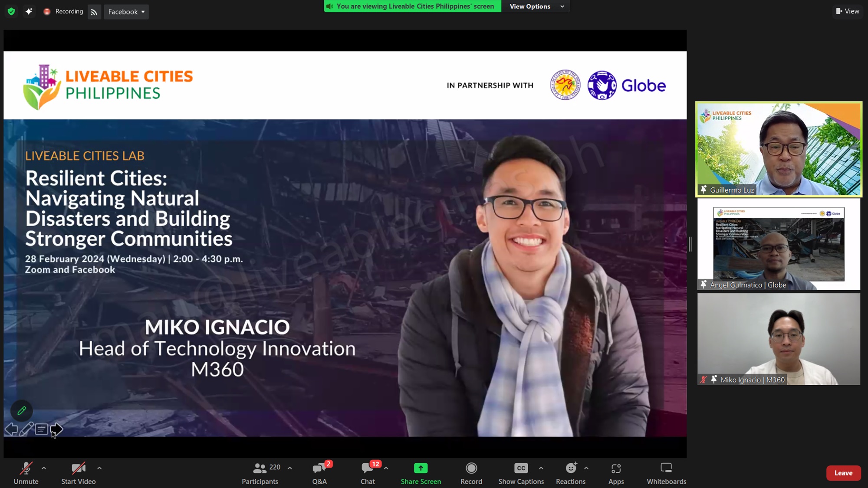The height and width of the screenshot is (488, 868).
Task: Click the round city seal logo on slide
Action: (x=566, y=85)
